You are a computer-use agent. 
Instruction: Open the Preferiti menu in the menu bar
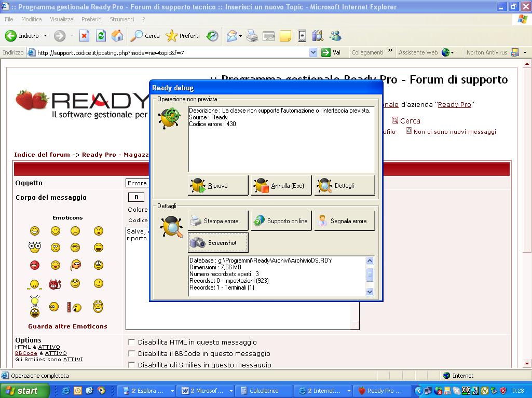click(91, 19)
